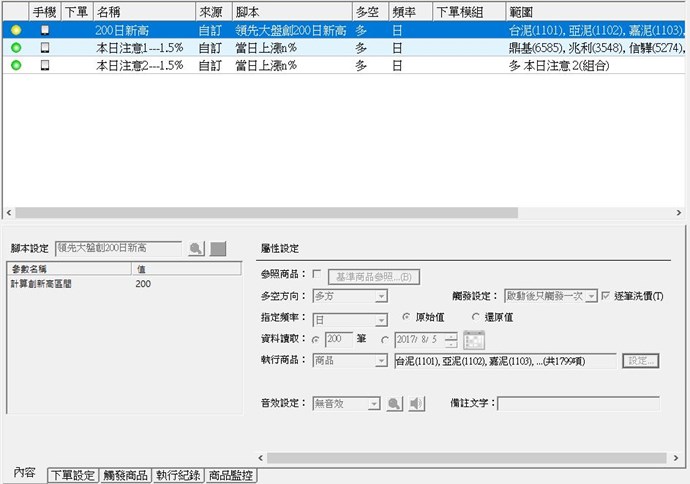Select the 還原值 radio button
The image size is (690, 484).
(x=458, y=317)
